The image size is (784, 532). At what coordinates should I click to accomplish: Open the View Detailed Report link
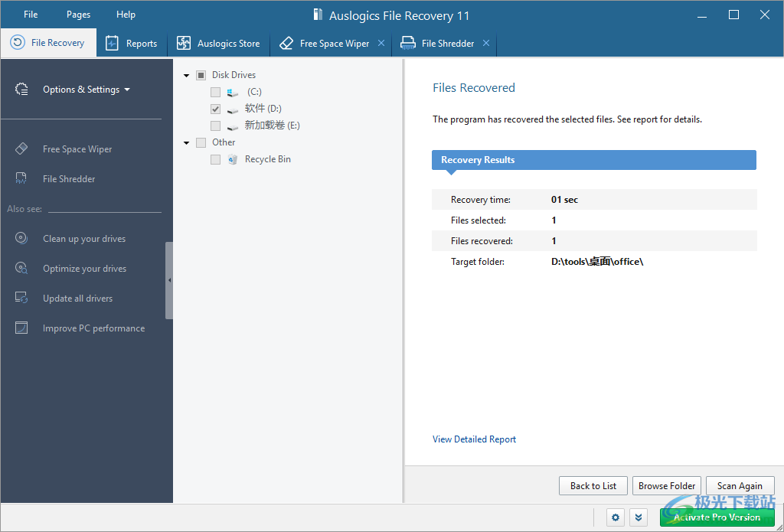click(474, 439)
